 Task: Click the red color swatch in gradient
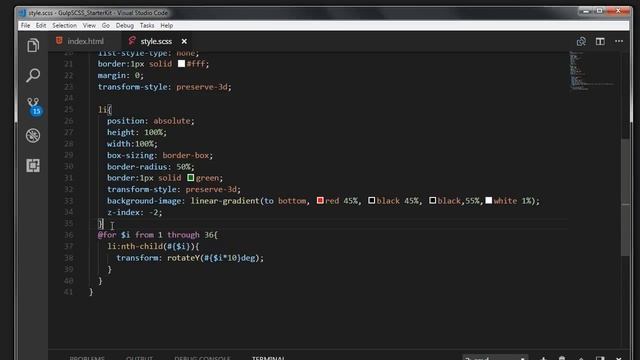click(x=320, y=200)
